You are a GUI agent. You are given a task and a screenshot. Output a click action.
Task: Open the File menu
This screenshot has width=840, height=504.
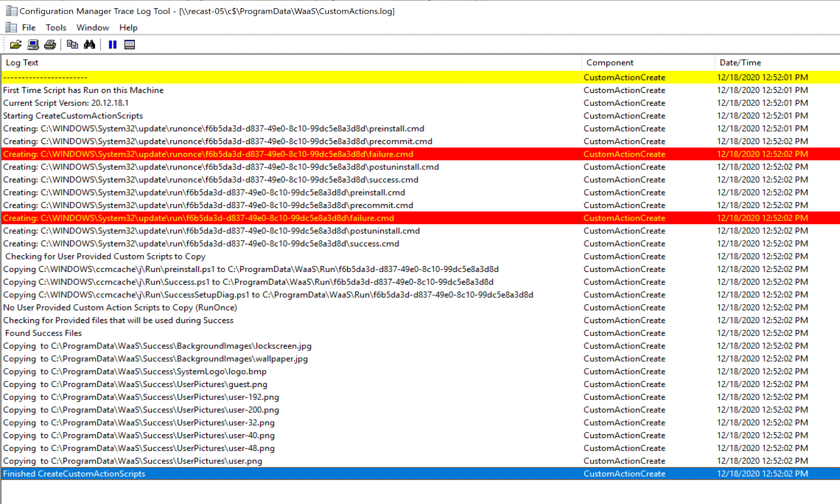click(x=28, y=27)
